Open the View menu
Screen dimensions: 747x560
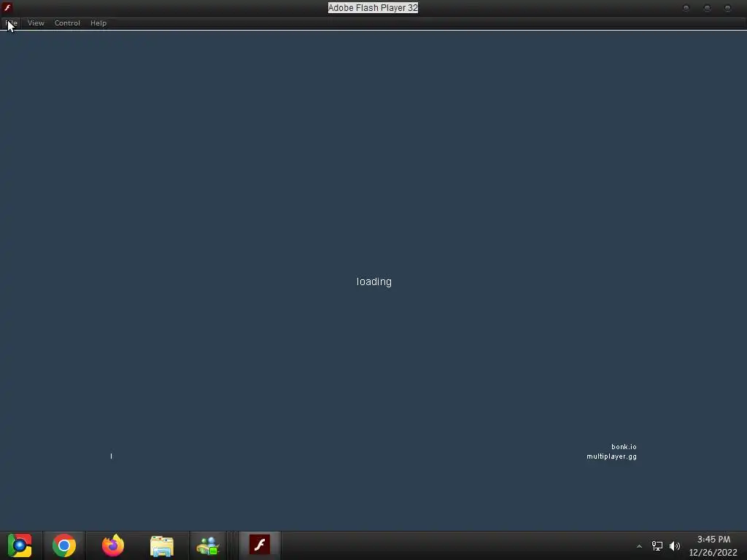coord(36,23)
